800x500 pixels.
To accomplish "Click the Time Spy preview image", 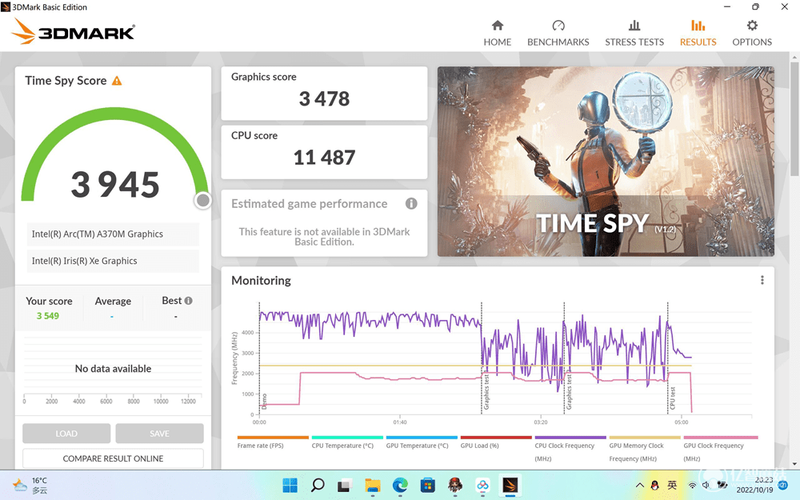I will [606, 161].
